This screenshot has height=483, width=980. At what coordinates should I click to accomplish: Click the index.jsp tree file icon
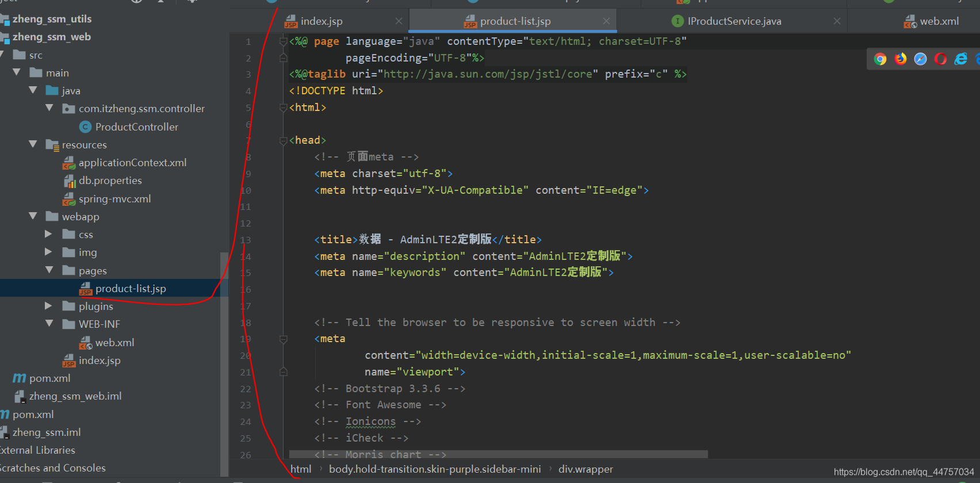point(69,361)
